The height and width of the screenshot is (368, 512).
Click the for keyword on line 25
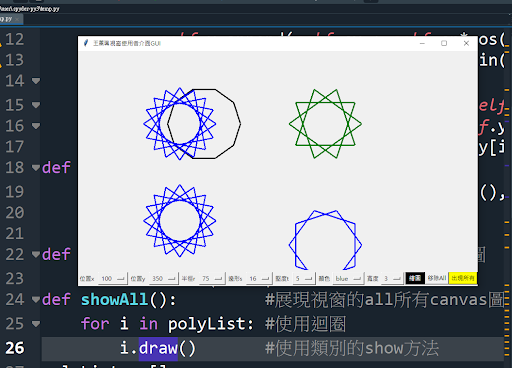click(x=95, y=324)
